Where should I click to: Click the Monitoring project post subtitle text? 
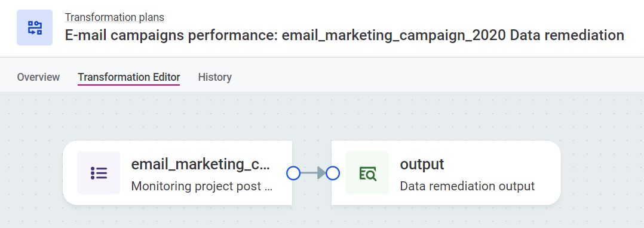click(x=202, y=186)
